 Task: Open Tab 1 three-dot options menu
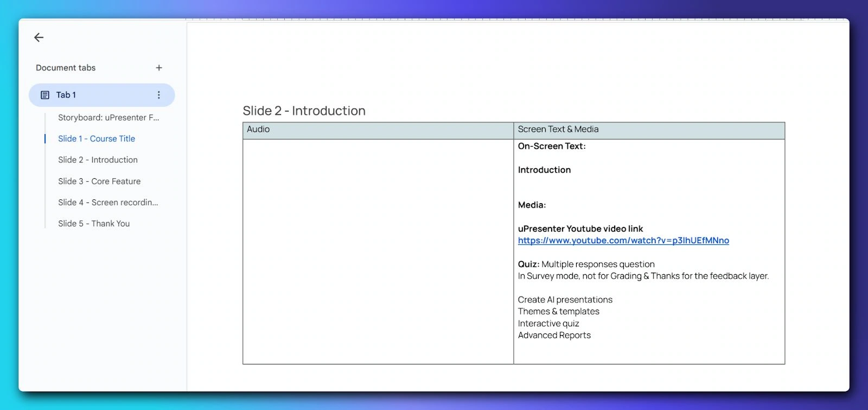coord(158,95)
